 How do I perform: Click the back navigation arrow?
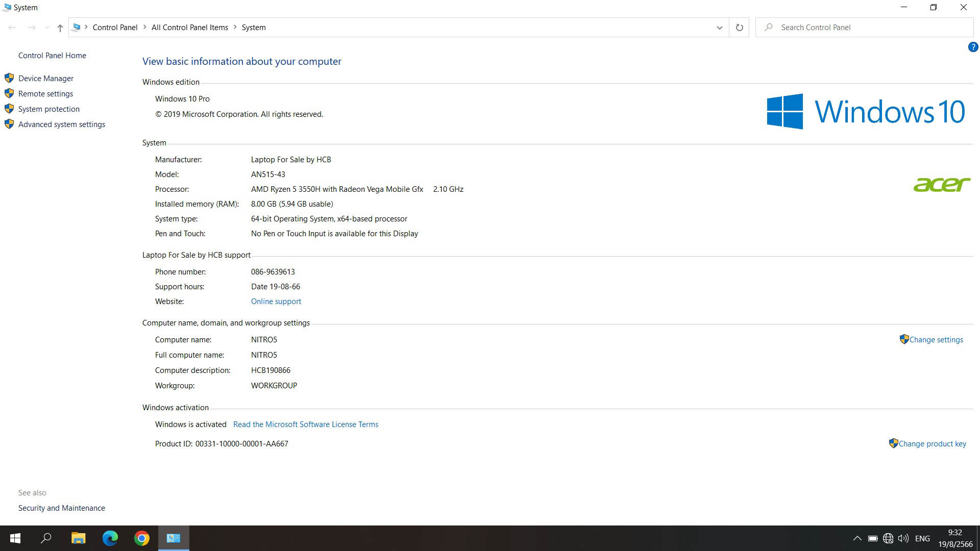(12, 28)
